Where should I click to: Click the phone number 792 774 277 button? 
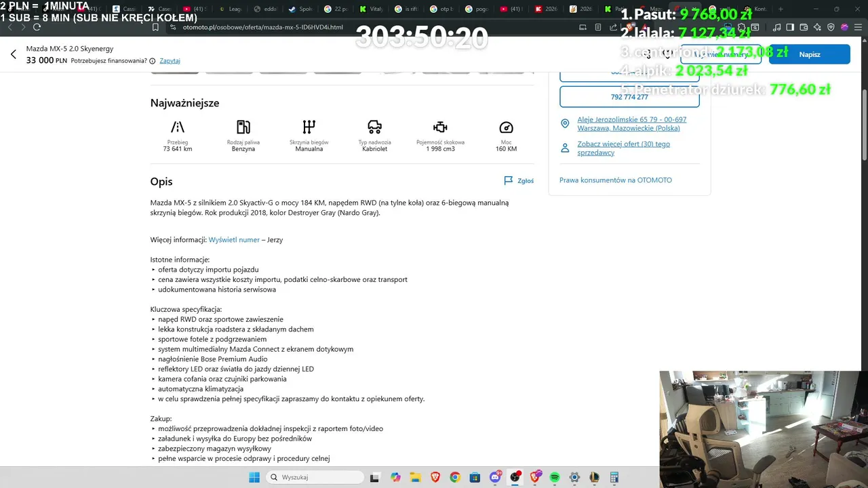point(629,97)
